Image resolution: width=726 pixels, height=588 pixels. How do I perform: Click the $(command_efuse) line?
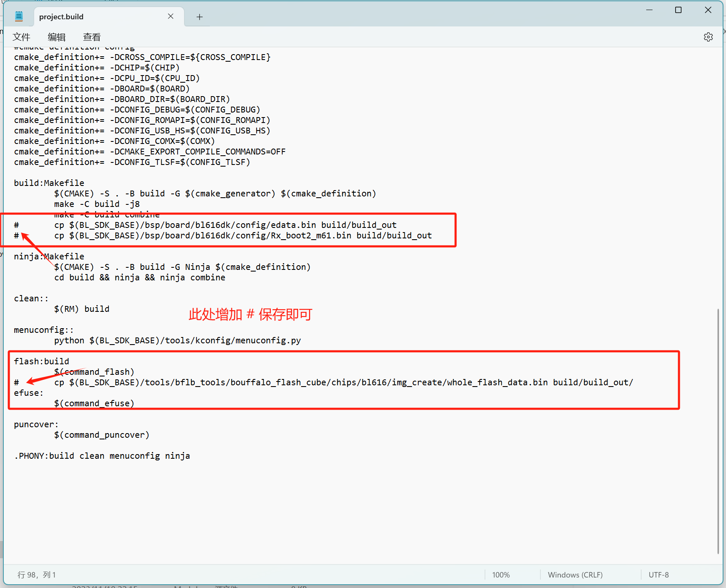(x=94, y=403)
